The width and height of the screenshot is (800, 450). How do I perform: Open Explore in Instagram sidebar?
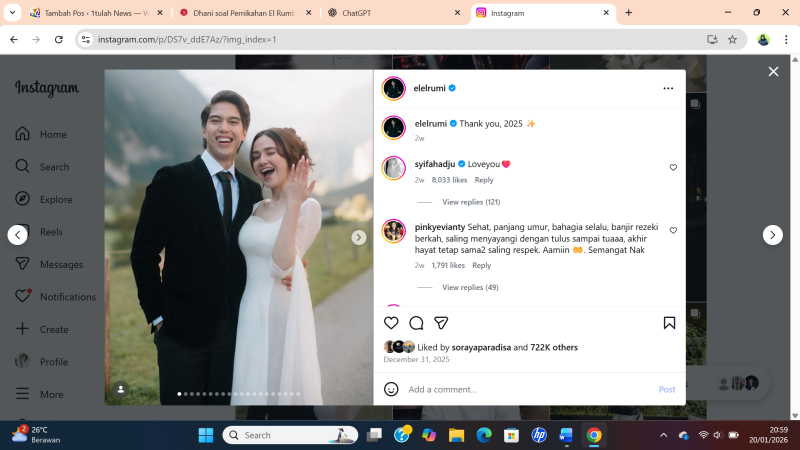pyautogui.click(x=44, y=199)
